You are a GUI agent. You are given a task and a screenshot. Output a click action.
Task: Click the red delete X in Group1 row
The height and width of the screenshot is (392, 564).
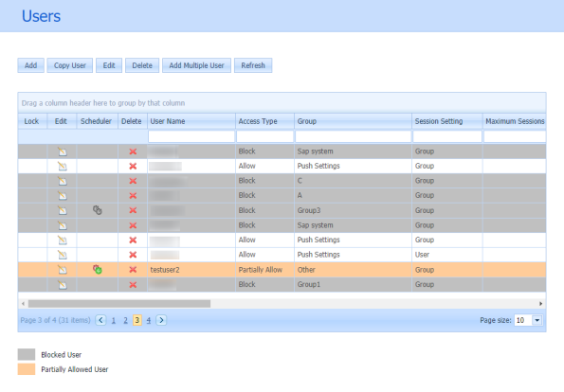pyautogui.click(x=133, y=285)
